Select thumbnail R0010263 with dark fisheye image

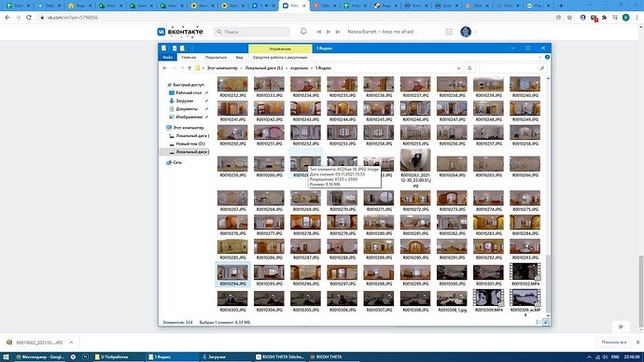(415, 168)
